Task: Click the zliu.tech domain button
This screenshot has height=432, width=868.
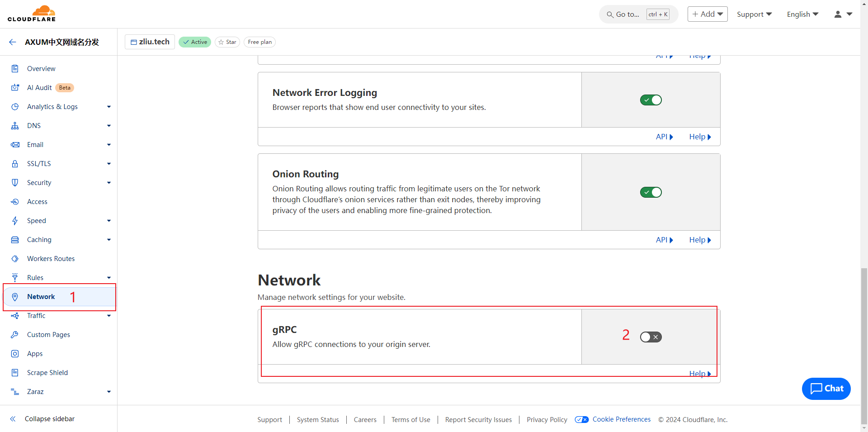Action: (150, 42)
